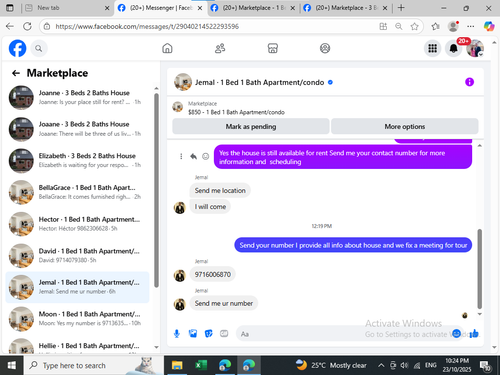Open a new browser tab with plus

coord(401,8)
